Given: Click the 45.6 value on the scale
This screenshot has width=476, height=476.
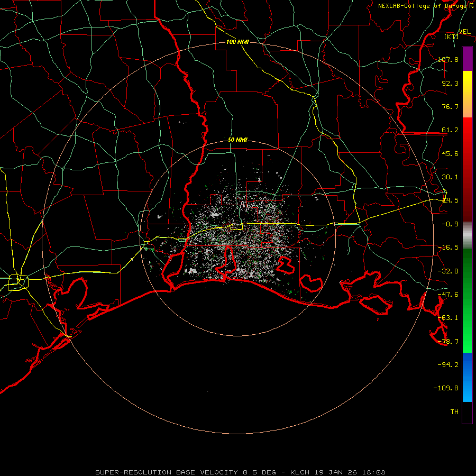Looking at the screenshot, I should pyautogui.click(x=450, y=153).
